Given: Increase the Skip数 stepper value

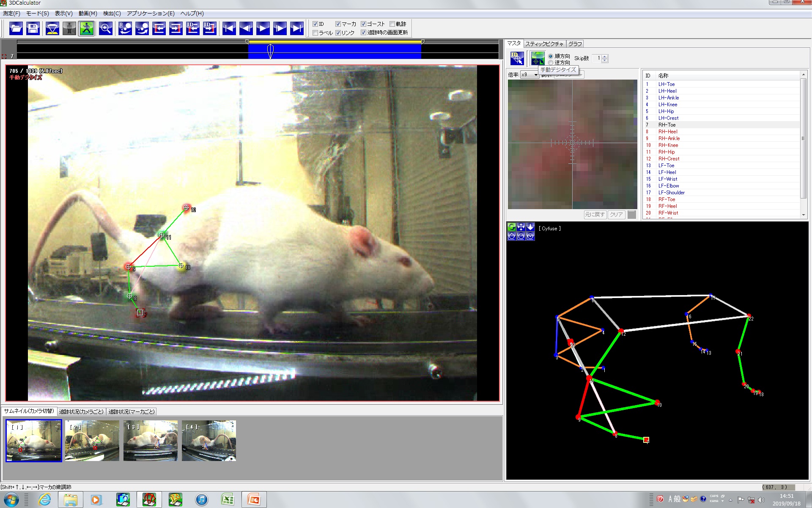Looking at the screenshot, I should click(x=605, y=56).
